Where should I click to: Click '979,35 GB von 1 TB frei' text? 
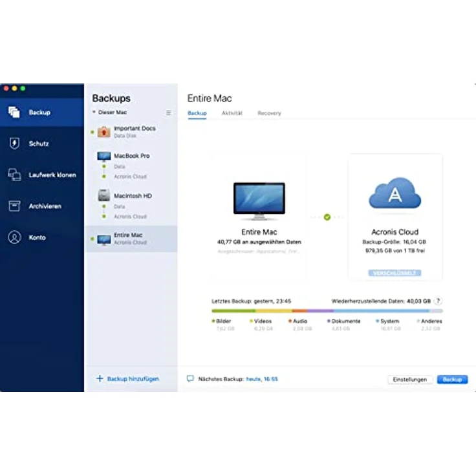395,251
